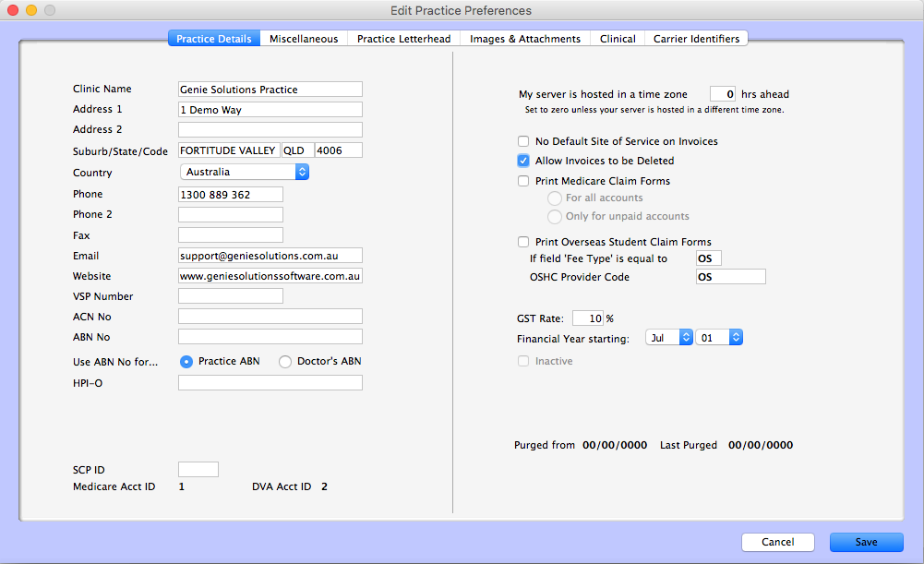Image resolution: width=924 pixels, height=564 pixels.
Task: Disable Allow Invoices to be Deleted
Action: [523, 161]
